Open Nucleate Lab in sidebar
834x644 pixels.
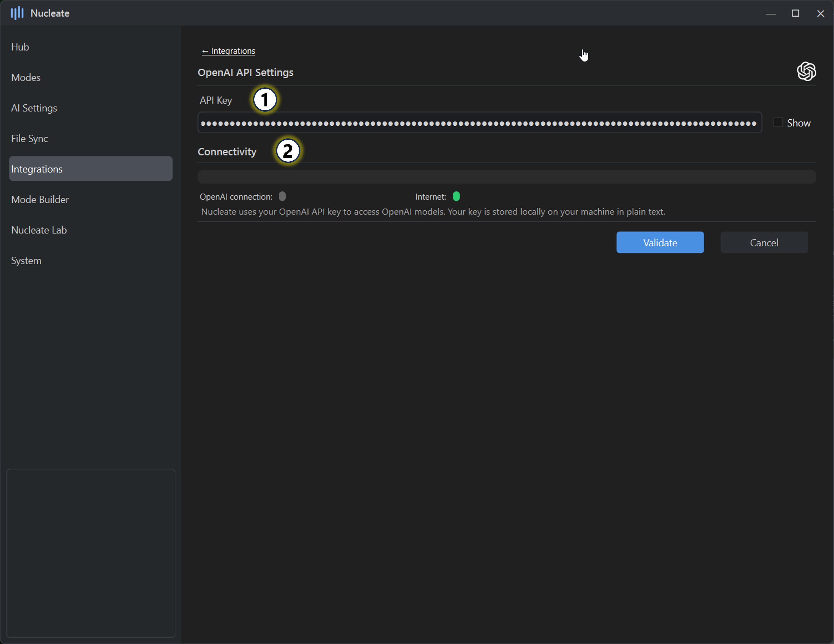[39, 230]
